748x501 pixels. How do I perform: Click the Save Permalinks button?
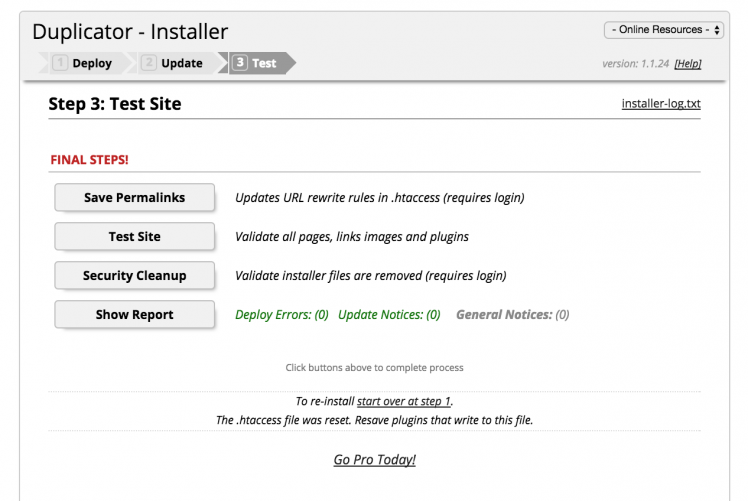[x=135, y=197]
